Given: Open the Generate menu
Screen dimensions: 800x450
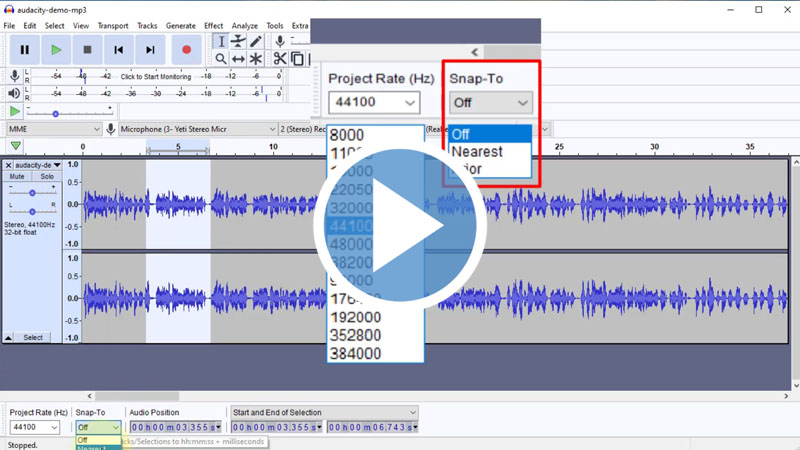Looking at the screenshot, I should pyautogui.click(x=180, y=25).
